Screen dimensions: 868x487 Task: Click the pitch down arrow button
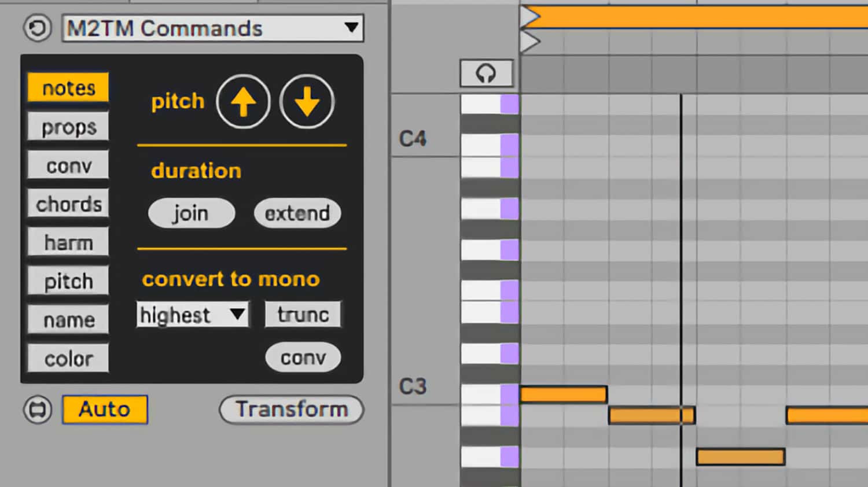307,102
